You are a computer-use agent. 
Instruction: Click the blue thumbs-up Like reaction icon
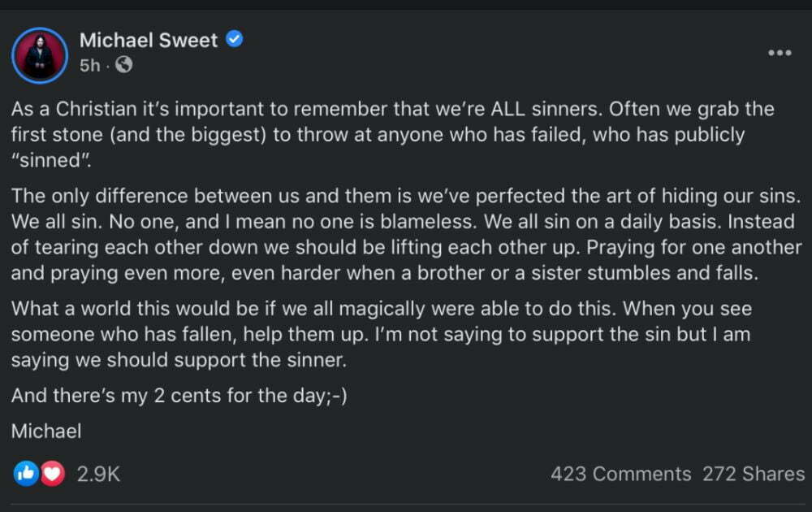point(26,473)
